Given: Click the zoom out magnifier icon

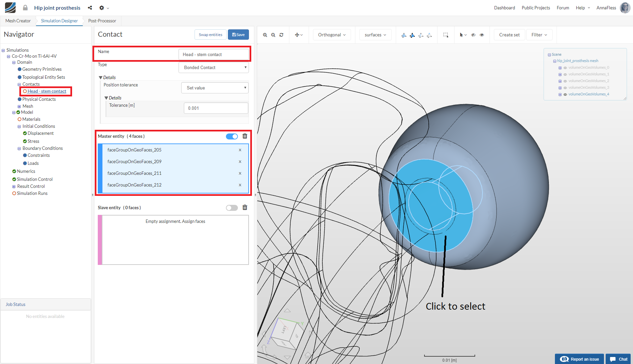Looking at the screenshot, I should (x=273, y=35).
